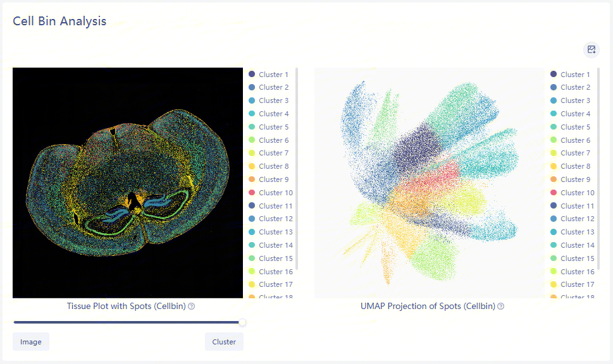Click the Cluster button
Viewport: 613px width, 364px height.
click(x=224, y=342)
